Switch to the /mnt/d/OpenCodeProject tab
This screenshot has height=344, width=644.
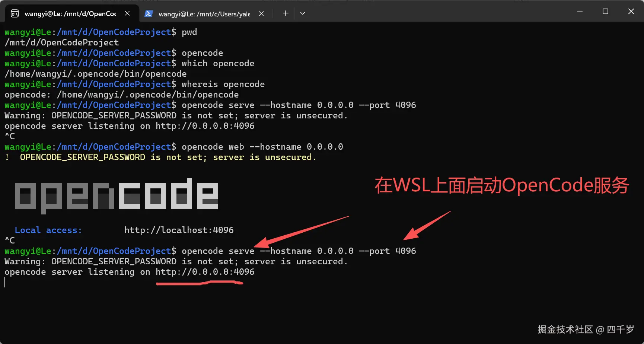(71, 13)
